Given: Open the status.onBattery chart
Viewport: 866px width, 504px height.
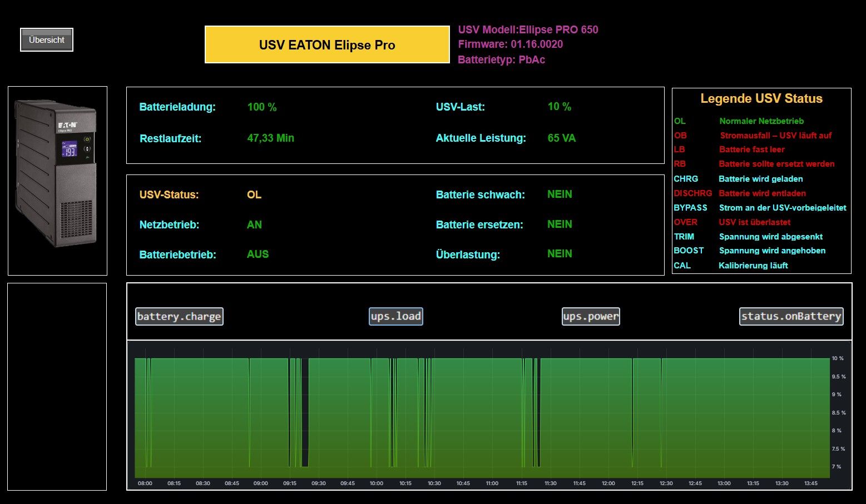Looking at the screenshot, I should point(791,316).
